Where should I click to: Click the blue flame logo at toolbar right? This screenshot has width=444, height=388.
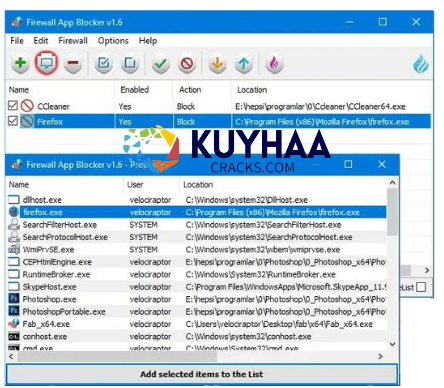pyautogui.click(x=421, y=64)
